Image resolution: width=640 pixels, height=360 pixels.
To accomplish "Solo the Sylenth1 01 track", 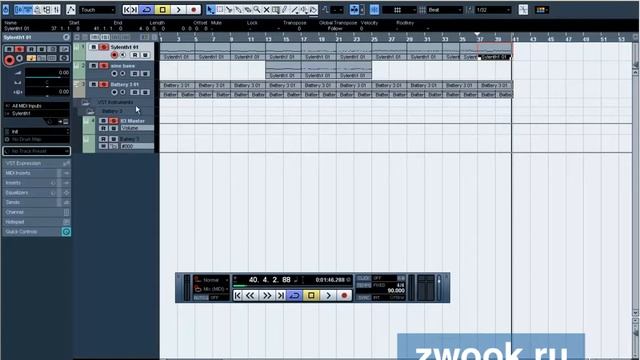I will (x=104, y=47).
